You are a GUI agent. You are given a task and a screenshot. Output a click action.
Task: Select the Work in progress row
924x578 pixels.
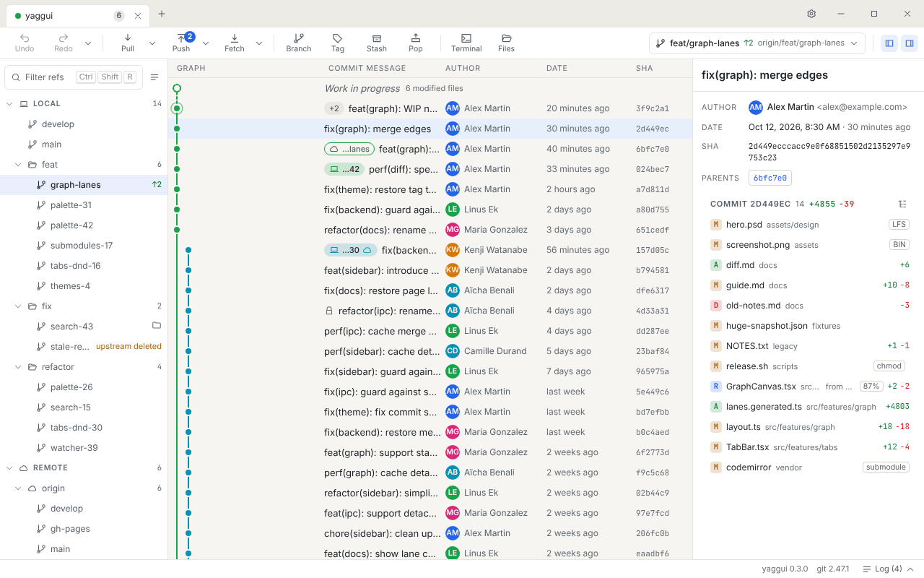coord(430,88)
